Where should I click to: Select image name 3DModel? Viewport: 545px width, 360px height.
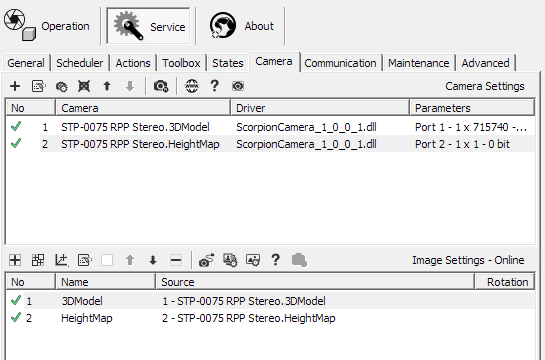click(x=82, y=301)
